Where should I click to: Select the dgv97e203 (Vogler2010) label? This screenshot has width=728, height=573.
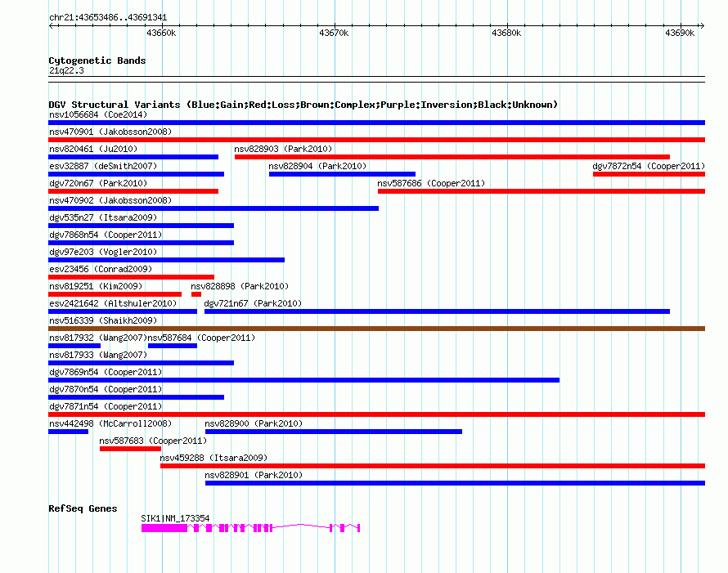(x=103, y=252)
